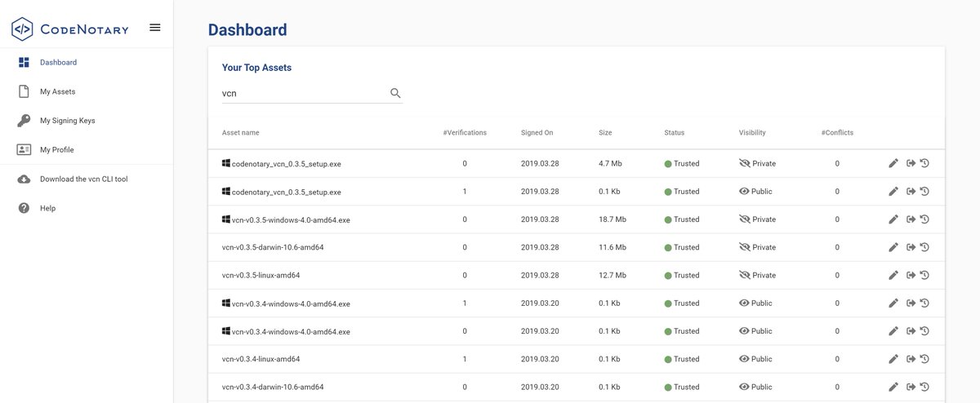This screenshot has height=403, width=980.
Task: View history of vcn-v0.3.4-linux-amd64
Action: click(924, 359)
